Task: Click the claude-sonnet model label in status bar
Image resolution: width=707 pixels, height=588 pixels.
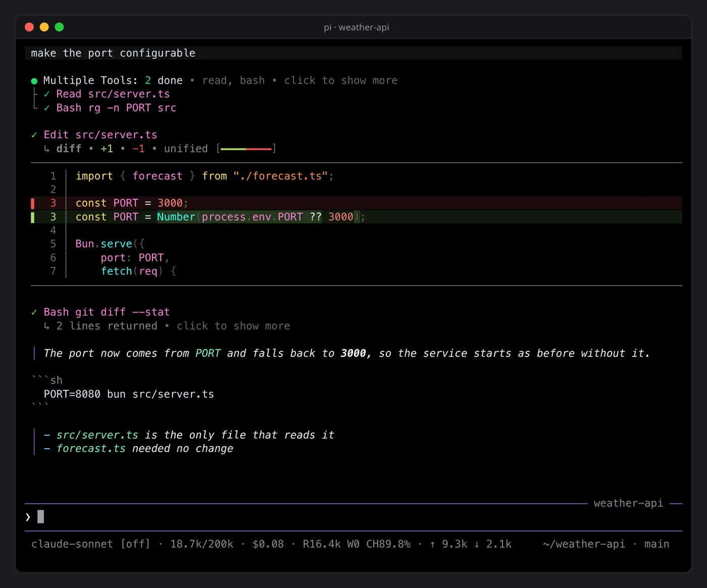Action: coord(72,544)
